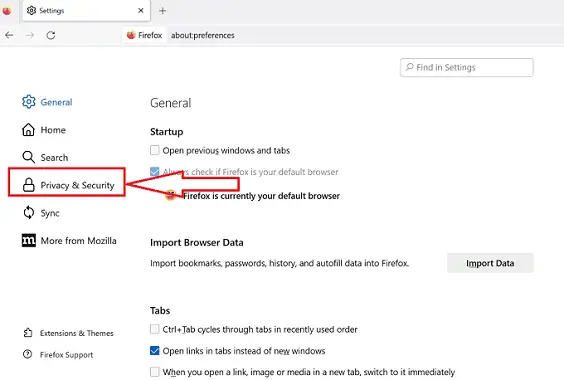Click the General gear icon in sidebar

28,102
